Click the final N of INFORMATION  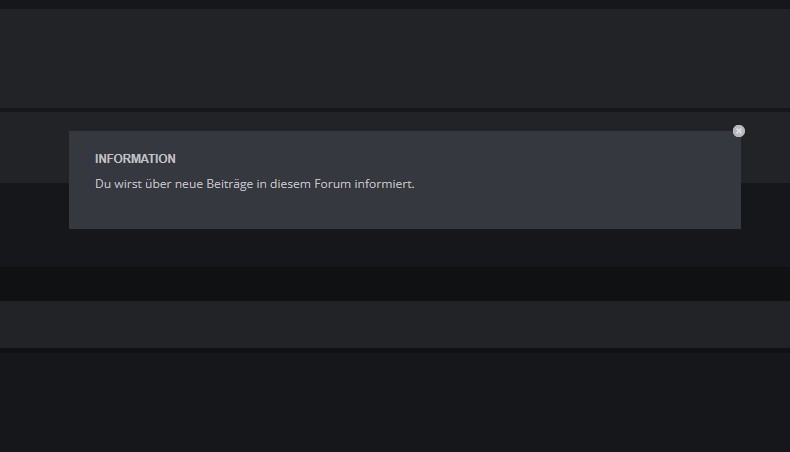171,159
